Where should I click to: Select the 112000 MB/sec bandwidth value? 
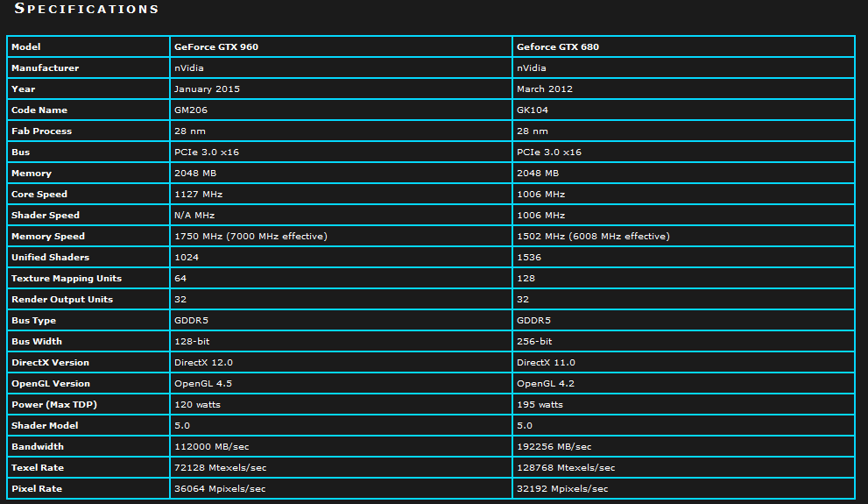click(x=212, y=447)
